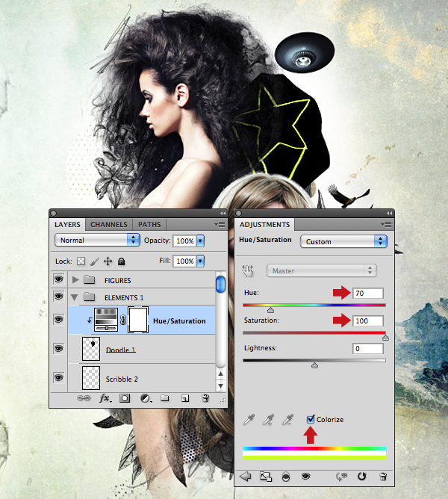Lock position move icon
The height and width of the screenshot is (499, 448).
pos(108,261)
